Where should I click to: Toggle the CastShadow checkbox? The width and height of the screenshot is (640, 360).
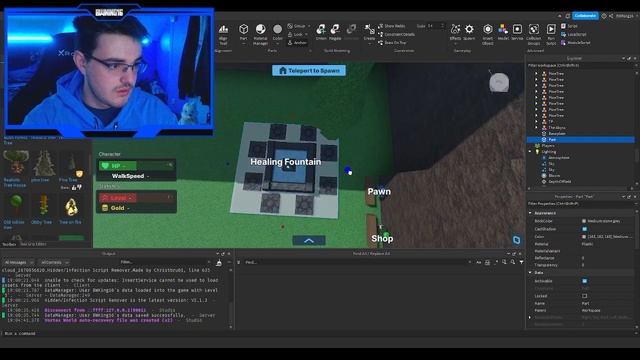(584, 229)
